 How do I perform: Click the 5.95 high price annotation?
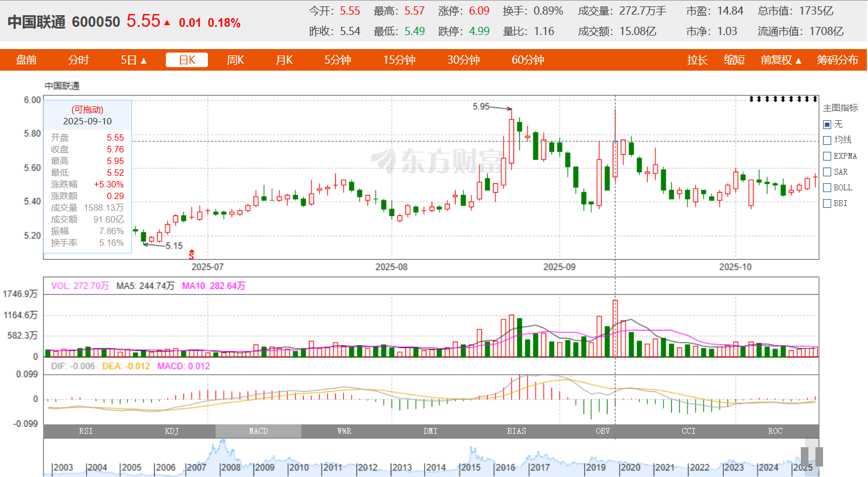pyautogui.click(x=481, y=106)
